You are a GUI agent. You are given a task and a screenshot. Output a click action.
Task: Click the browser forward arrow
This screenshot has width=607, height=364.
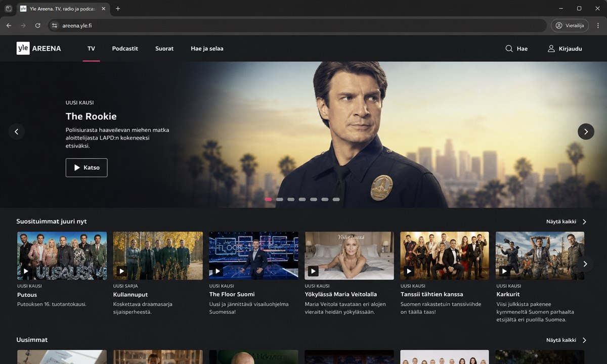(x=23, y=25)
